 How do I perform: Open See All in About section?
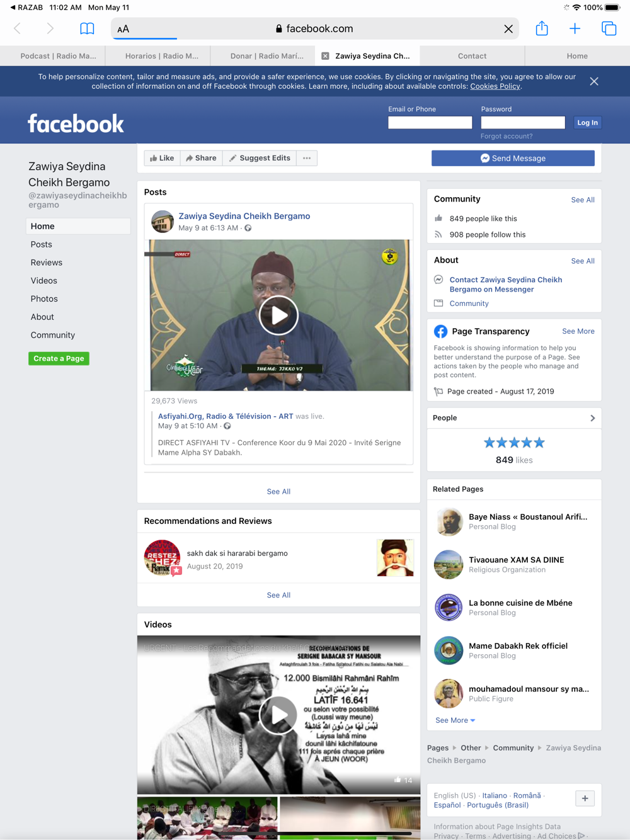coord(583,261)
